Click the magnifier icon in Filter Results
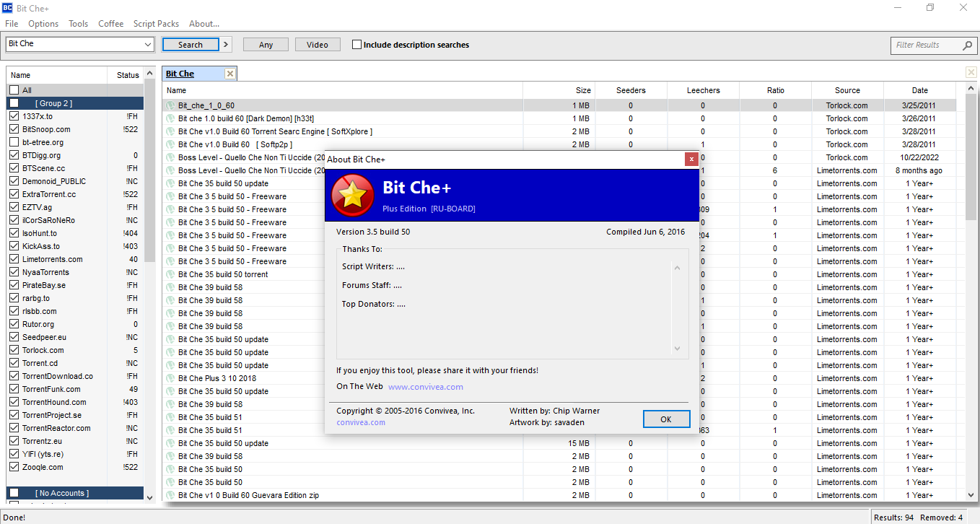This screenshot has height=524, width=980. 968,45
